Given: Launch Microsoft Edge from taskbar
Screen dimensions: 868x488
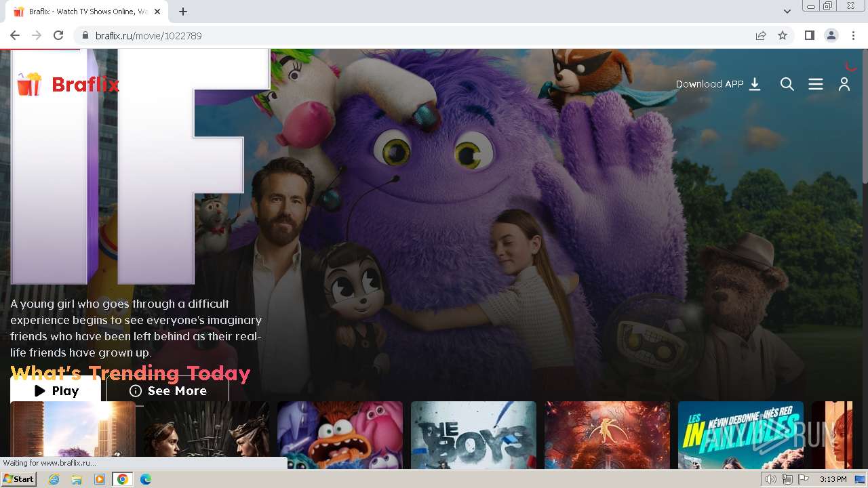Looking at the screenshot, I should [146, 479].
